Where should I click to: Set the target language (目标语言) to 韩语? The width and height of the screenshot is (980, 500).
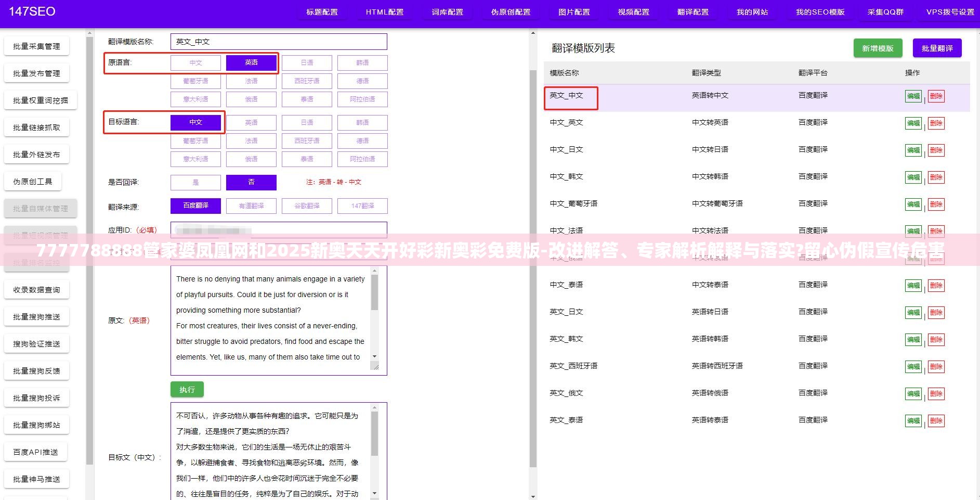coord(362,123)
